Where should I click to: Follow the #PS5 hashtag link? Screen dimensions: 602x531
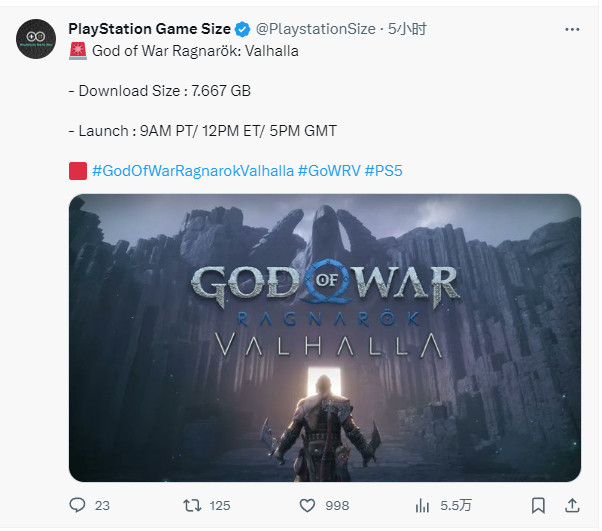point(384,171)
